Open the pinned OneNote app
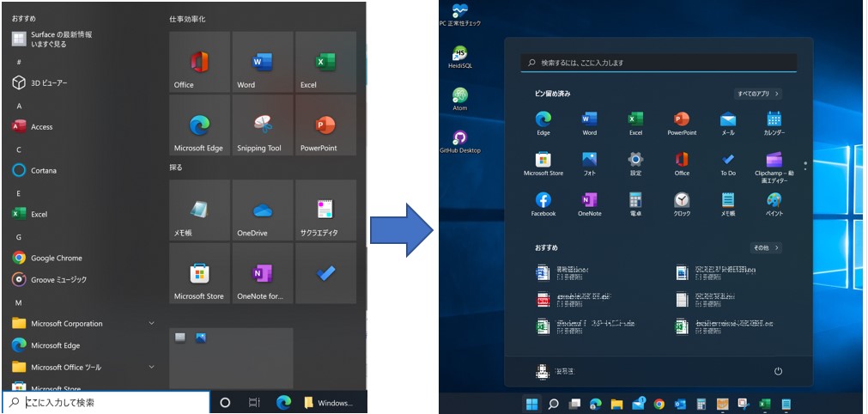The width and height of the screenshot is (868, 414). tap(590, 204)
